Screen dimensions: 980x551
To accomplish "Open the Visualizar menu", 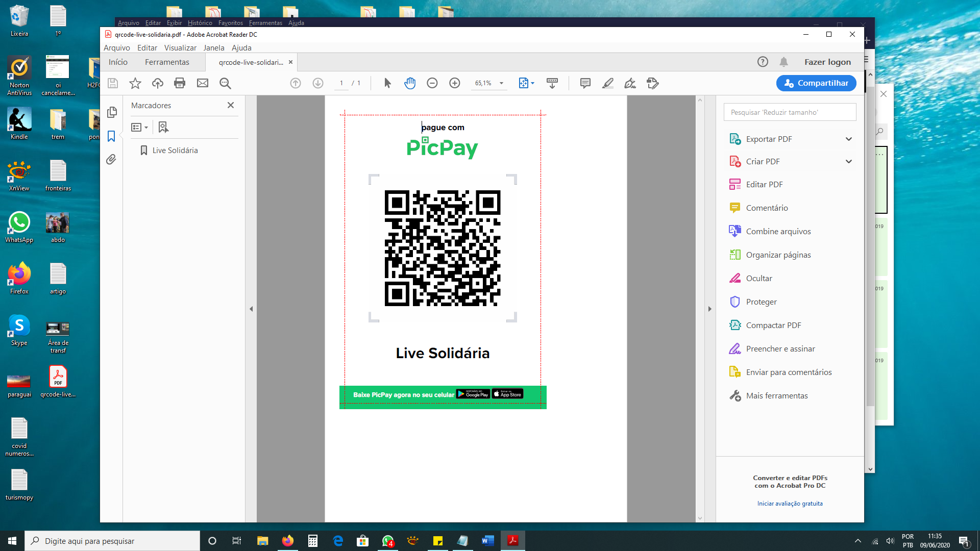I will (x=180, y=47).
